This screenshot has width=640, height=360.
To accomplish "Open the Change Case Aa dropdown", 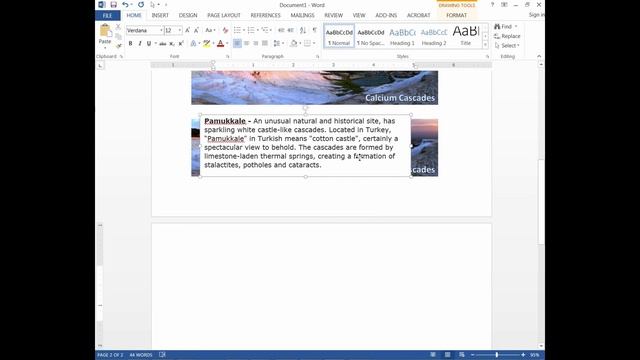I will pyautogui.click(x=210, y=30).
